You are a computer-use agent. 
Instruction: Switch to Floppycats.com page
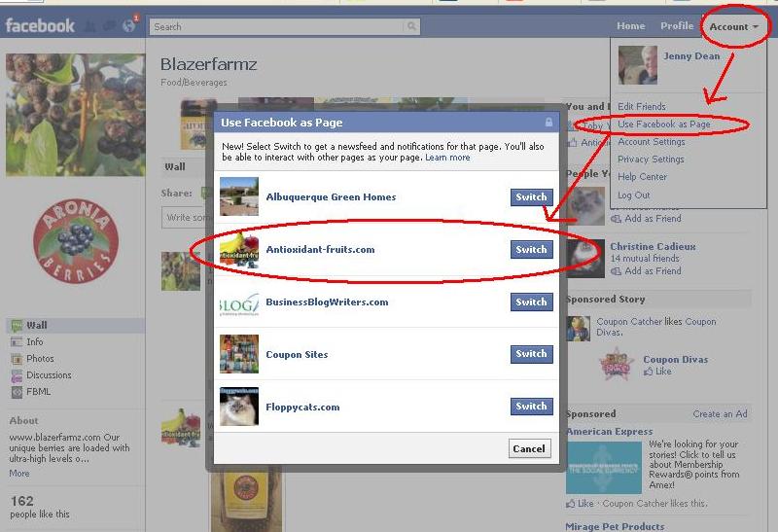tap(531, 407)
